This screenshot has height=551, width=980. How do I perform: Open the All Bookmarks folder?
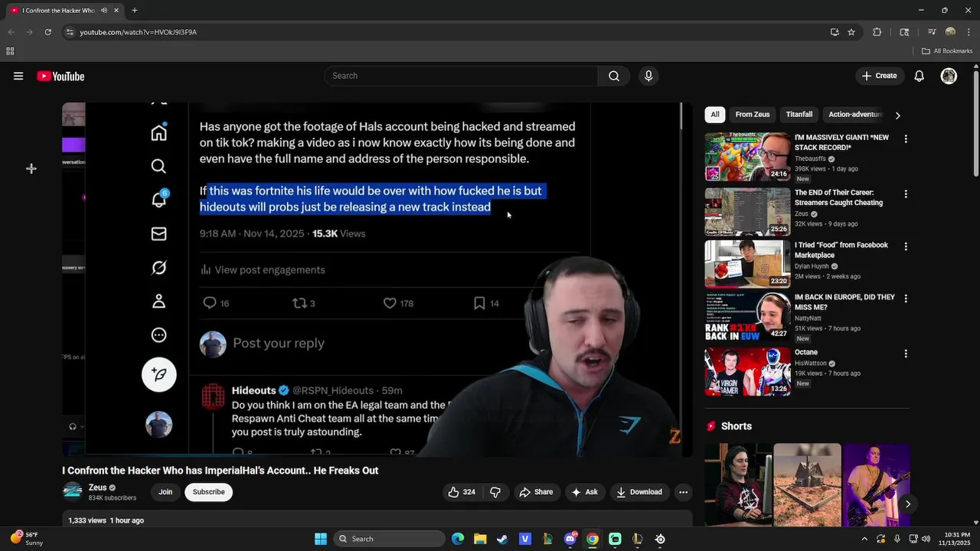(x=947, y=51)
